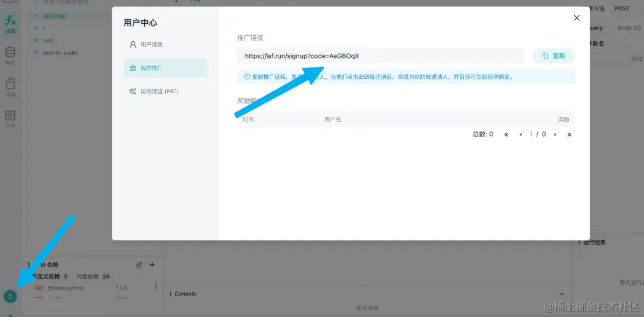Open the 函数 functions sidebar icon
Image resolution: width=644 pixels, height=317 pixels.
(x=10, y=24)
